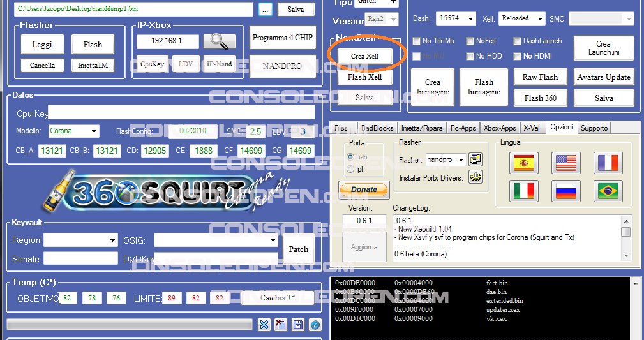Click the blue X icon below progress bar
This screenshot has width=644, height=340.
(x=264, y=325)
